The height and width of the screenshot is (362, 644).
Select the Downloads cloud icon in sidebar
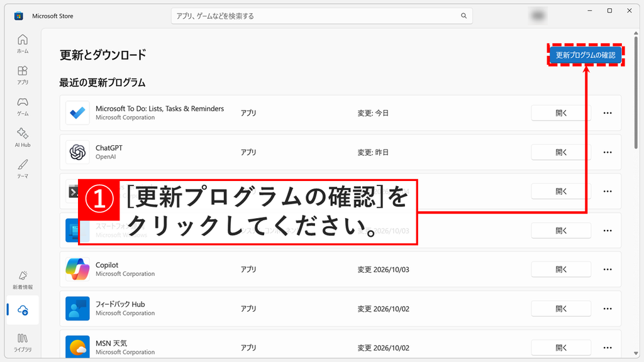(x=23, y=310)
